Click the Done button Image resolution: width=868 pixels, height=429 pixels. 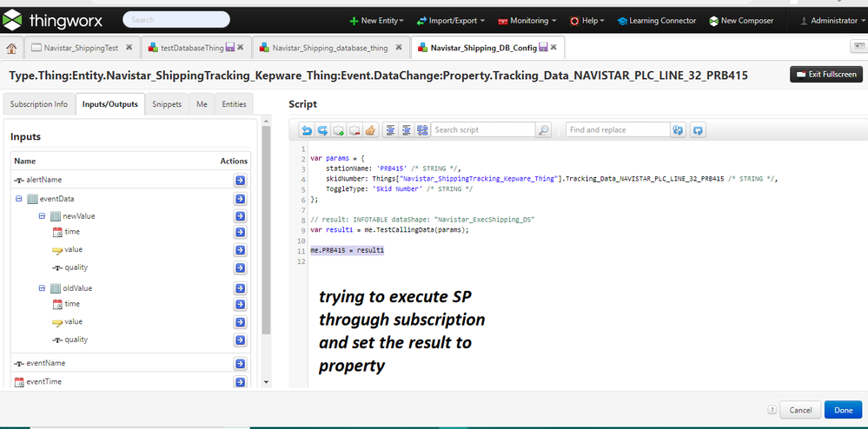[x=843, y=410]
